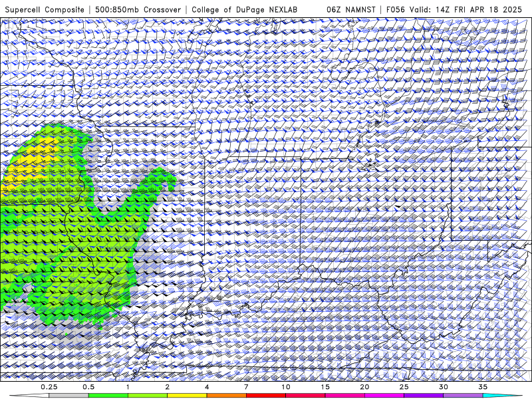Viewport: 532px width, 399px height.
Task: Click the '30' legend value
Action: [x=444, y=387]
